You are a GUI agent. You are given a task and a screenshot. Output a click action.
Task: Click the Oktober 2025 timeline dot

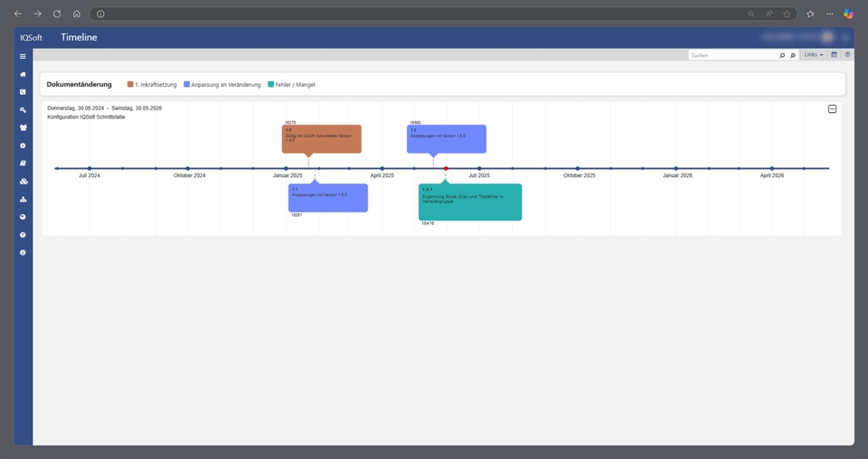tap(578, 168)
